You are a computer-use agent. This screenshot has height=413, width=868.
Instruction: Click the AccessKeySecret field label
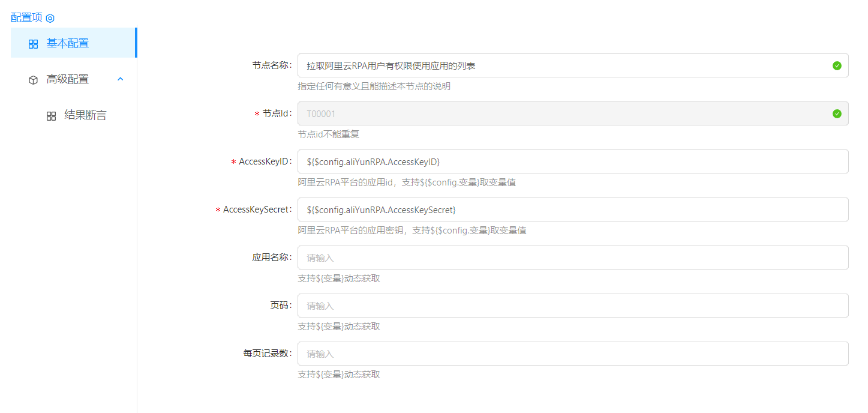coord(257,210)
